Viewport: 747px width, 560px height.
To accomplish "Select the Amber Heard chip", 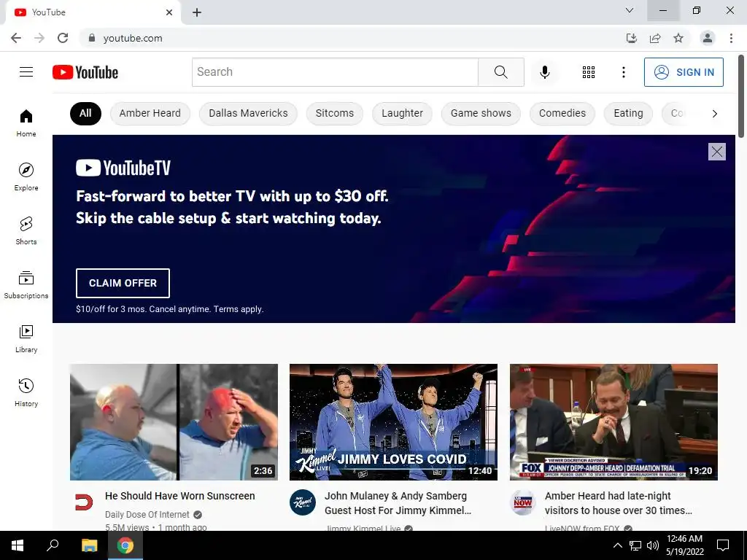I will tap(150, 113).
